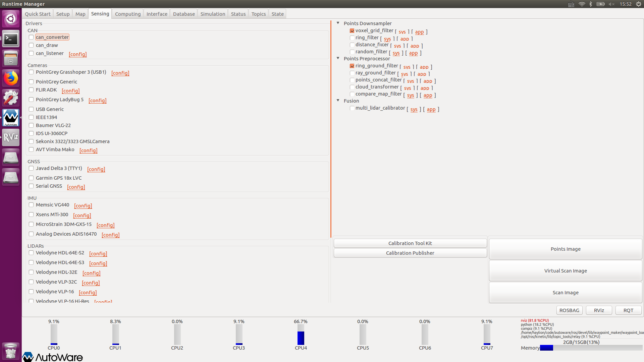
Task: Open config link for Xsens MTi-300
Action: 82,216
